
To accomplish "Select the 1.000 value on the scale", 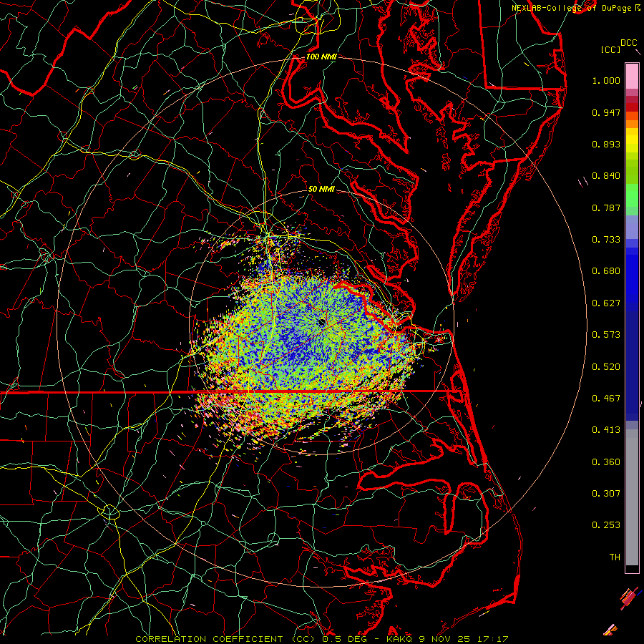I will [606, 80].
